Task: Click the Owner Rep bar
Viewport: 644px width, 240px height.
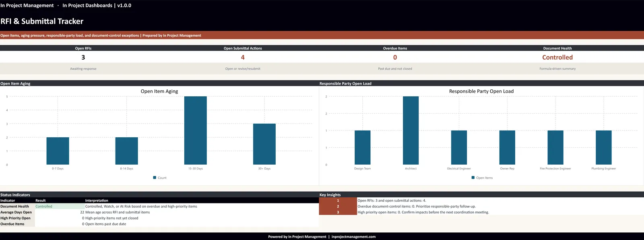Action: (507, 147)
